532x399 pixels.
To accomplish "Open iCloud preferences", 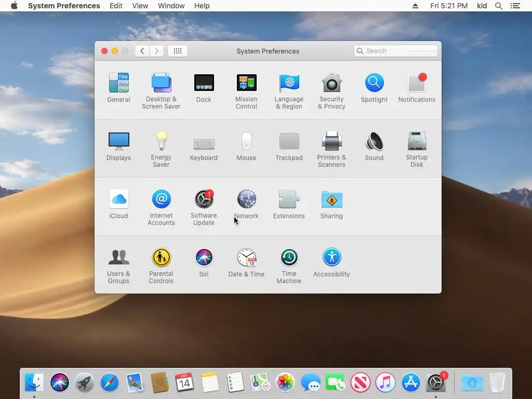I will (x=118, y=204).
